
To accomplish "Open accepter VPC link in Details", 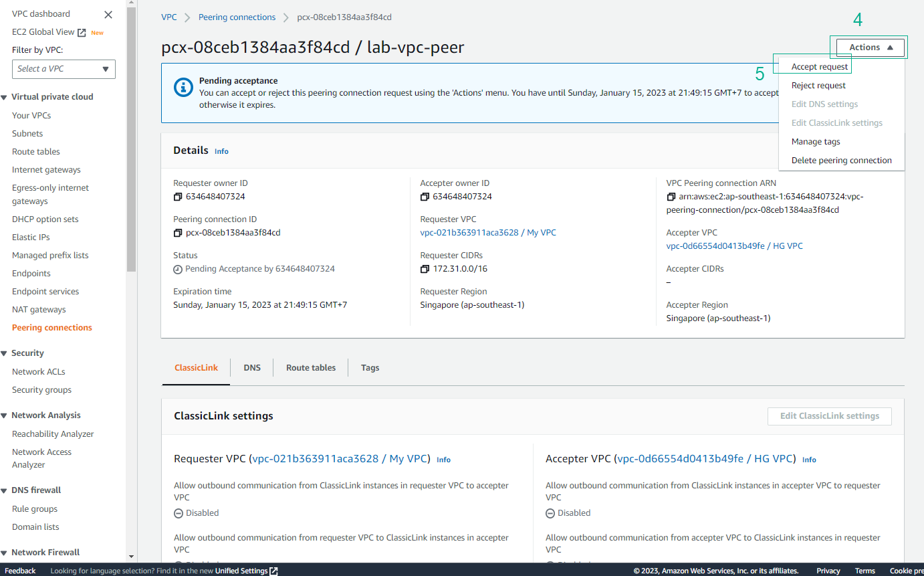I will pyautogui.click(x=735, y=246).
